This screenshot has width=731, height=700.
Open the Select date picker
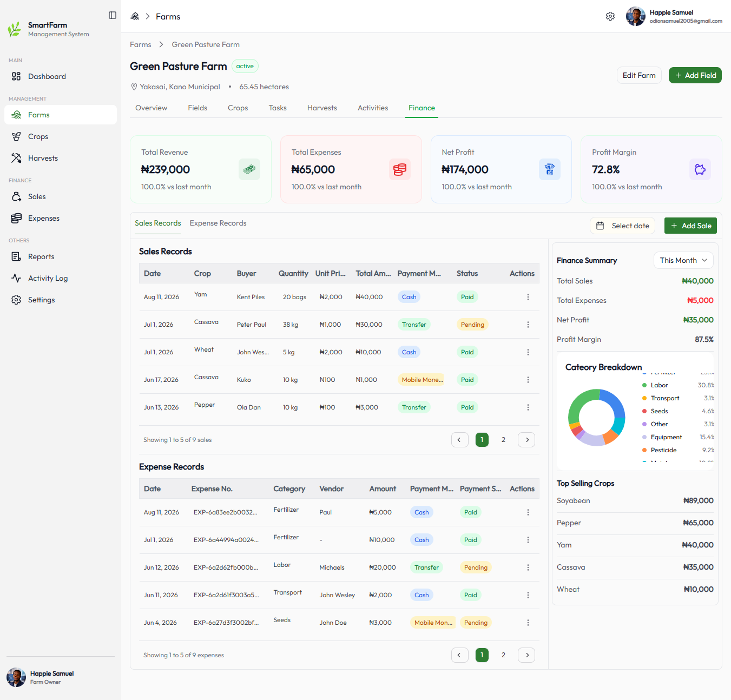click(x=623, y=226)
